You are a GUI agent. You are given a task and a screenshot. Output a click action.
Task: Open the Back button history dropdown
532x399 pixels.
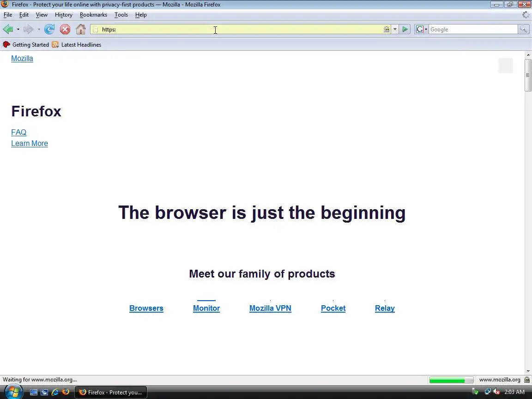point(18,30)
